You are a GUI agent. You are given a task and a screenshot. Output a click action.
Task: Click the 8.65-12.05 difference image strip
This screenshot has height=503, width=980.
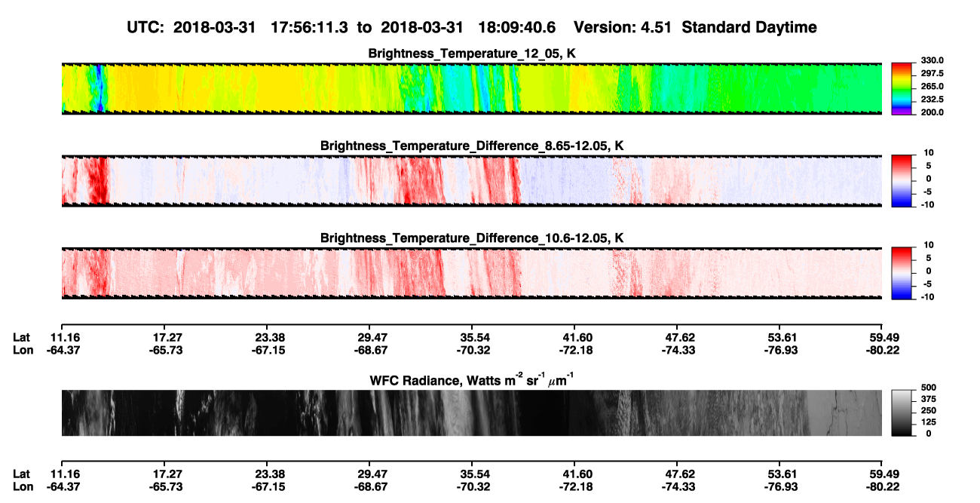(471, 180)
